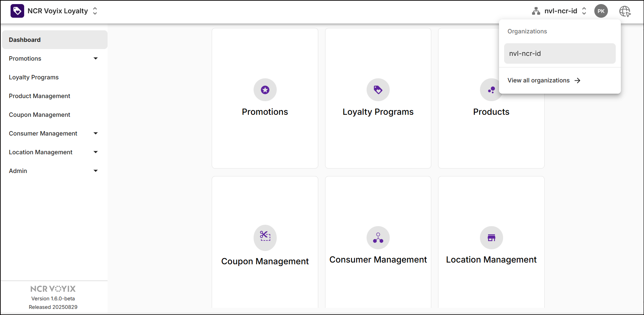Expand the Location Management sidebar arrow
Viewport: 644px width, 315px height.
pyautogui.click(x=96, y=152)
